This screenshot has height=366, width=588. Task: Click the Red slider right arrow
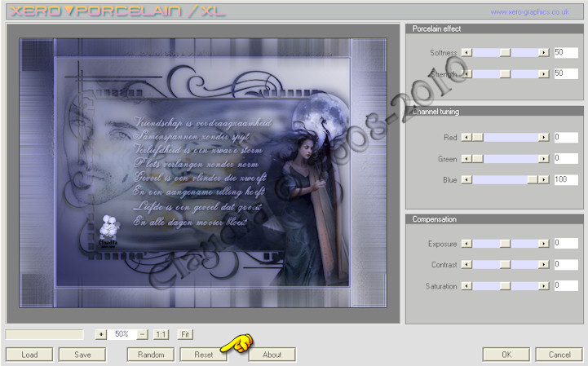coord(544,137)
